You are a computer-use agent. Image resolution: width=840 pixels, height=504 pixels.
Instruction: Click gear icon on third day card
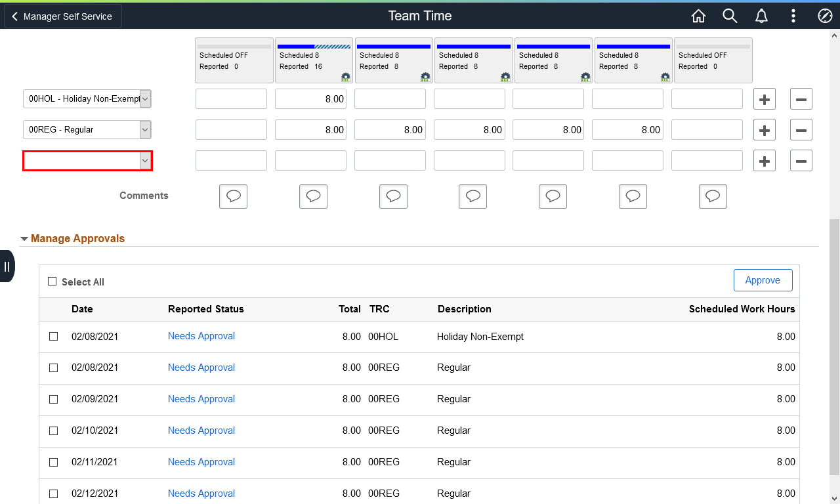point(425,77)
